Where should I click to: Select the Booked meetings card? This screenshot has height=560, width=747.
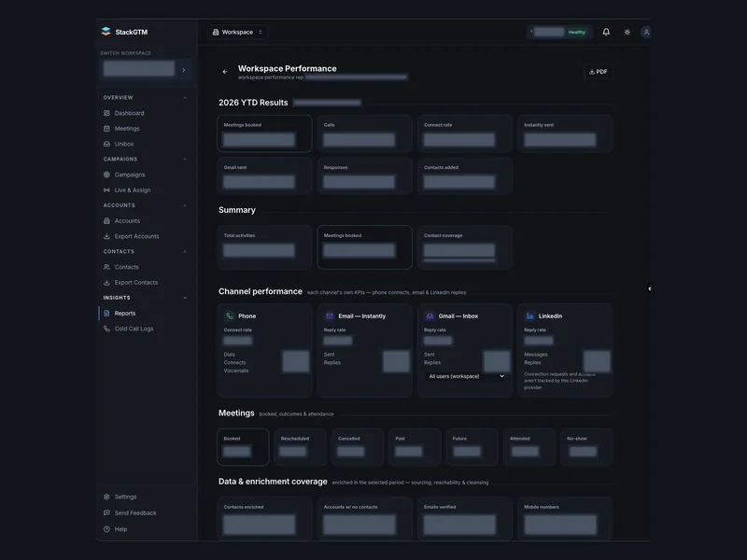(243, 447)
